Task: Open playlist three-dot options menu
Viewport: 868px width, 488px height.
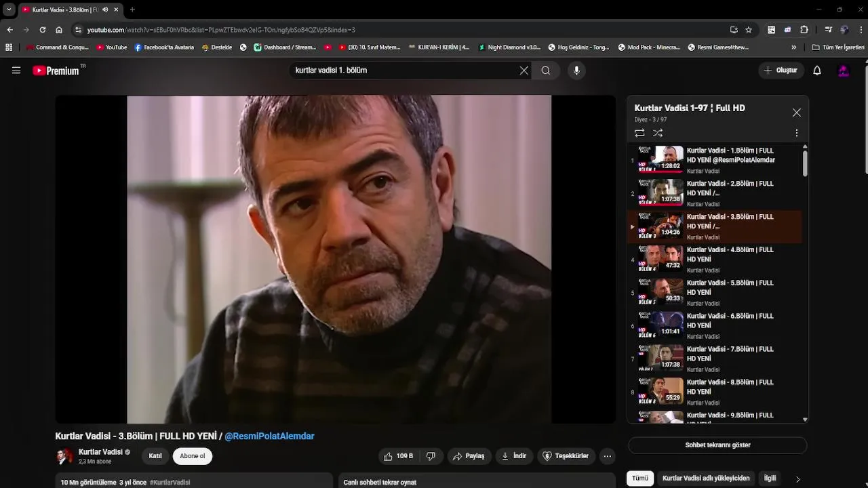Action: click(796, 134)
